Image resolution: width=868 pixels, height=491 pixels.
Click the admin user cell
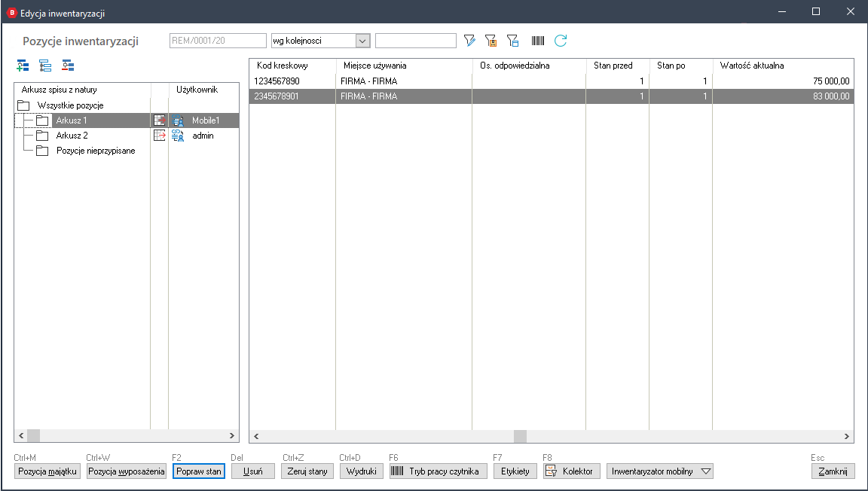tap(203, 135)
